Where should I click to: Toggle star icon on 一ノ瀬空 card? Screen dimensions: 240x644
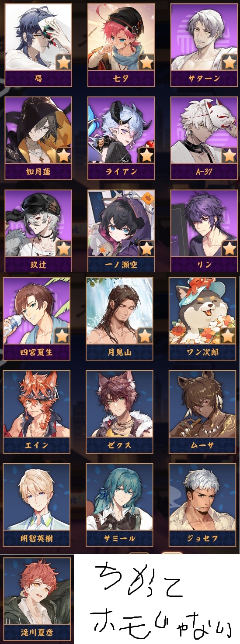pyautogui.click(x=146, y=248)
